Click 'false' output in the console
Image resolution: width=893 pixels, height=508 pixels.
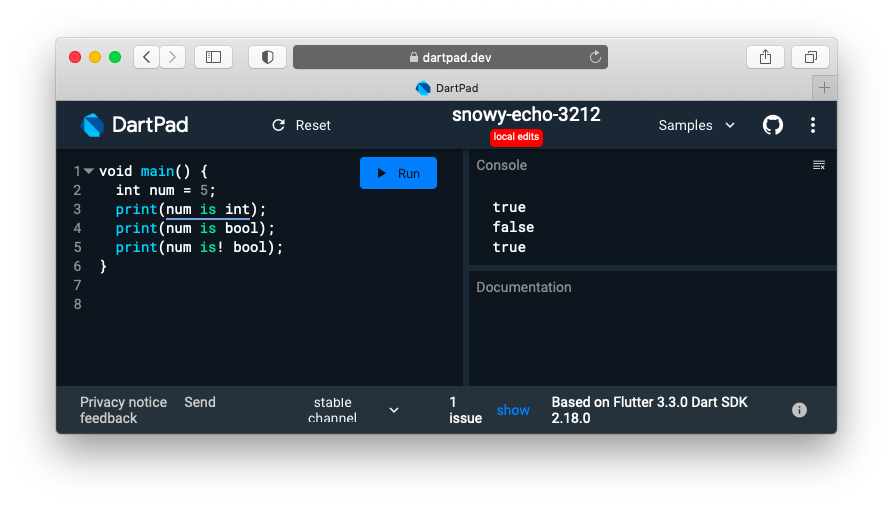(513, 227)
